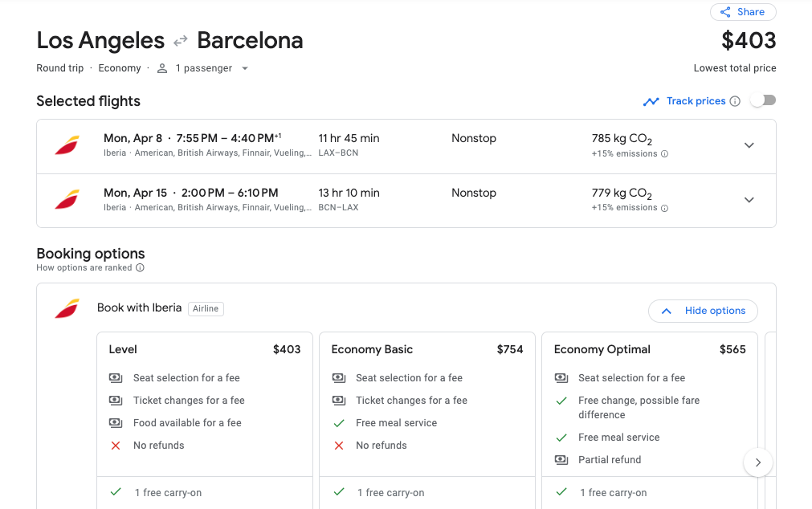Viewport: 812px width, 509px height.
Task: Click the Iberia logo on outbound flight
Action: (x=67, y=145)
